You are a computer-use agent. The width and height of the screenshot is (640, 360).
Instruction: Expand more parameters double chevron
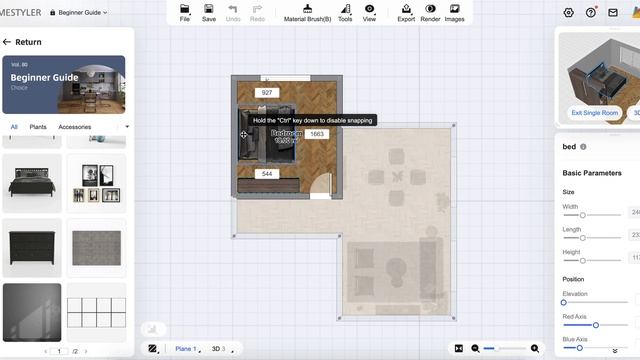point(615,351)
